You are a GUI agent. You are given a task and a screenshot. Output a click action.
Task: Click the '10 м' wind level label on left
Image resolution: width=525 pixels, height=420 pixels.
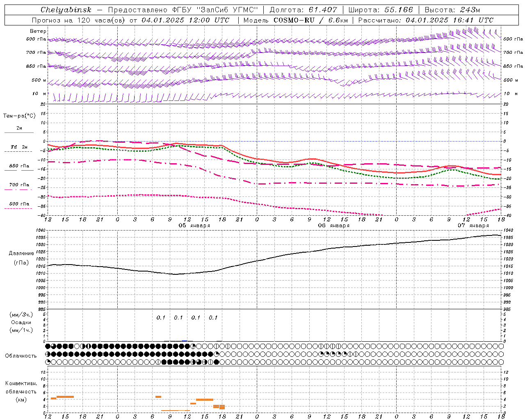[39, 94]
